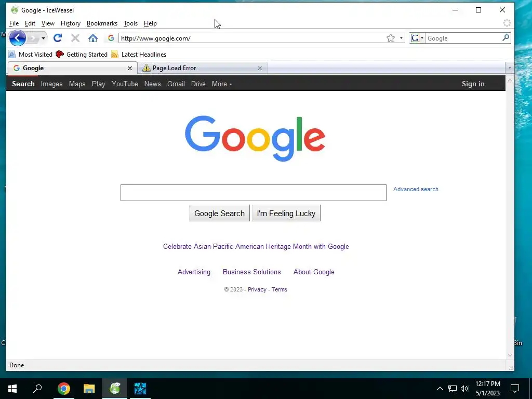
Task: Go back with the blue Back arrow
Action: pos(17,38)
